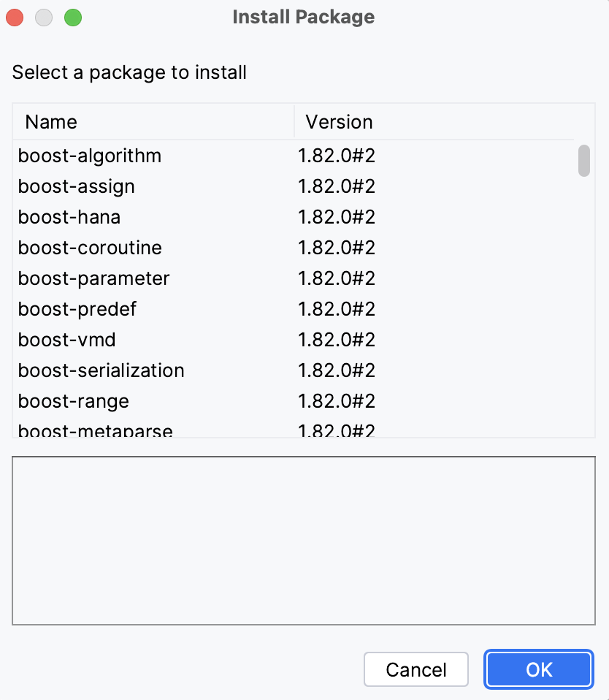Viewport: 609px width, 700px height.
Task: Click the gray minimize window button
Action: (x=44, y=17)
